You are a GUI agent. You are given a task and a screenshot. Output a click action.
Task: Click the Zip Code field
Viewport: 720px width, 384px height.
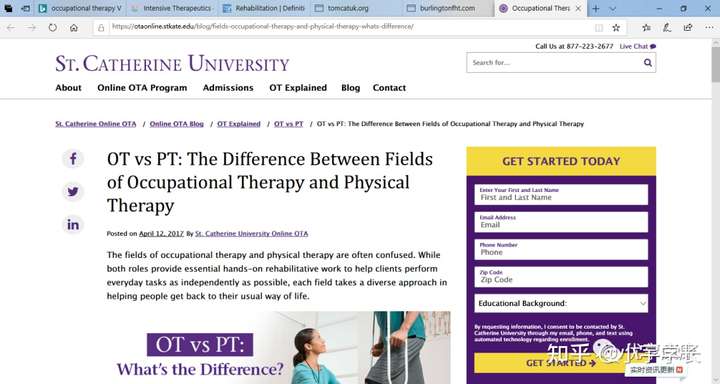(561, 277)
